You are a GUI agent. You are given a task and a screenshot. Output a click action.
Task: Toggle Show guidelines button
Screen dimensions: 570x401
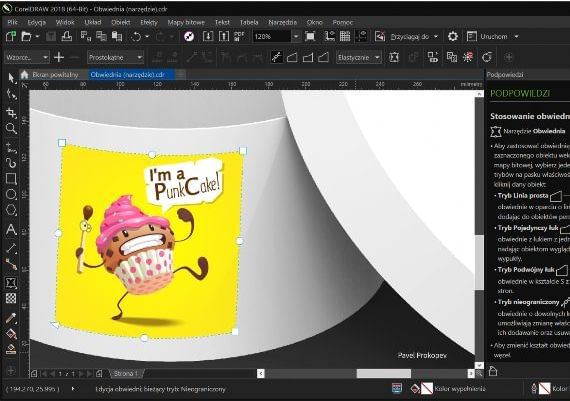click(361, 36)
